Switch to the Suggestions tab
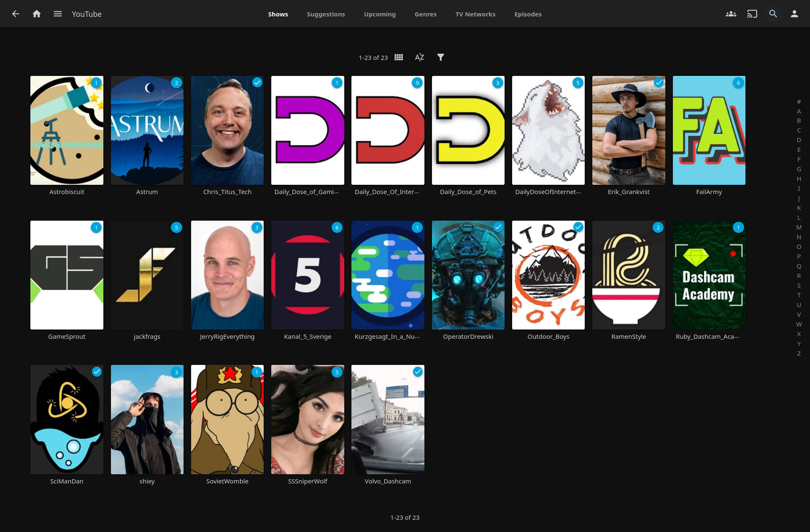 tap(326, 14)
